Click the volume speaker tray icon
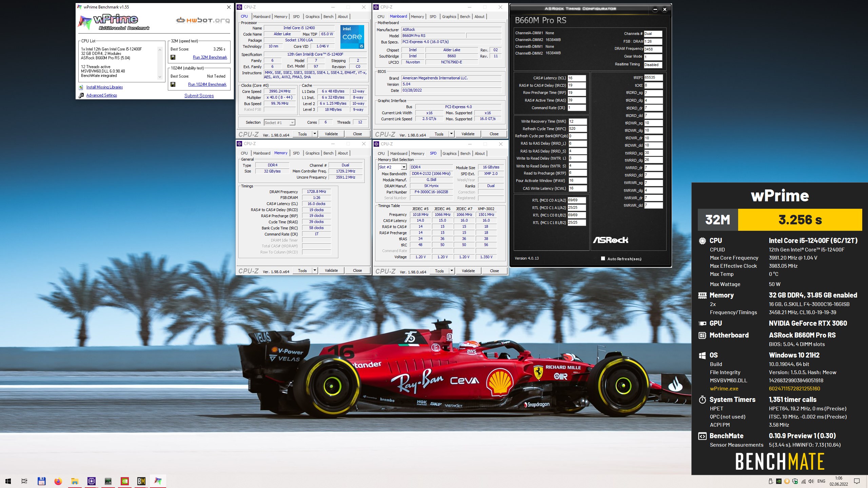 click(x=811, y=481)
